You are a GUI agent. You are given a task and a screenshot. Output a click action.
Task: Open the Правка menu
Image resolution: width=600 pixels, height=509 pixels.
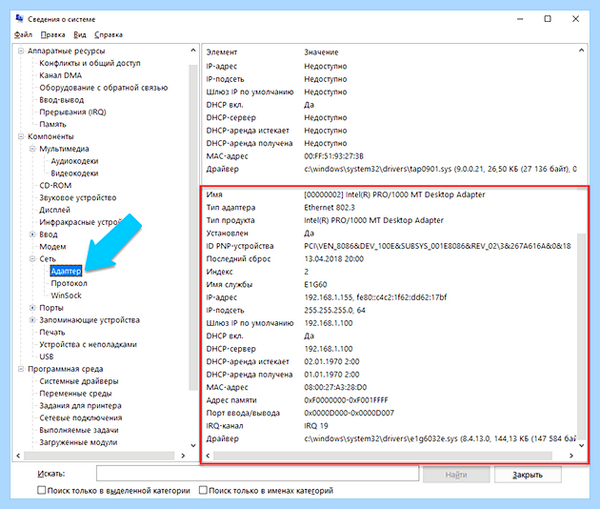(53, 35)
